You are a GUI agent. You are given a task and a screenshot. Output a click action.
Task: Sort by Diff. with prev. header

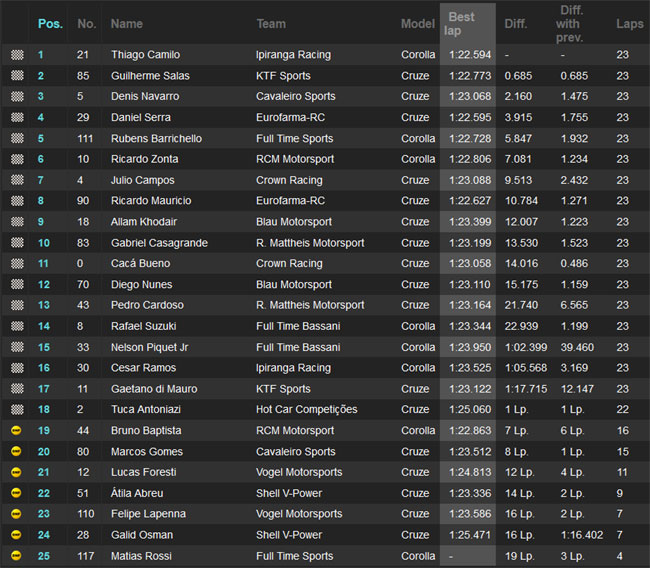pyautogui.click(x=570, y=24)
